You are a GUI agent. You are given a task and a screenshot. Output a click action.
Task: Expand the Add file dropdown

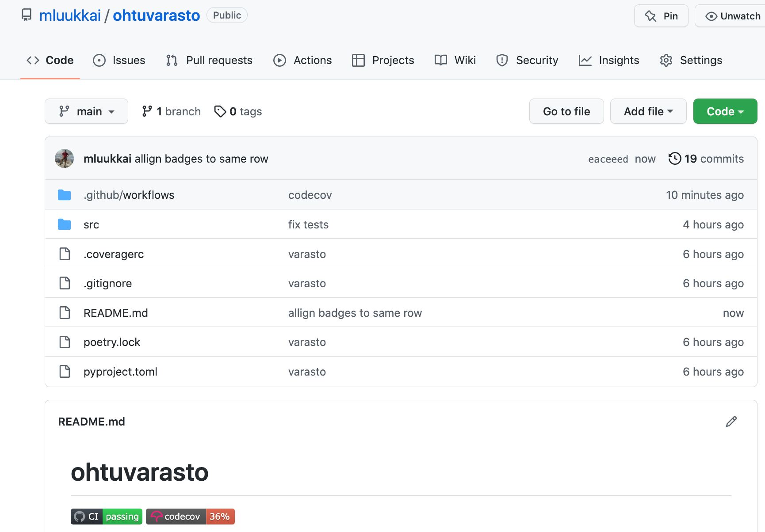pos(648,111)
